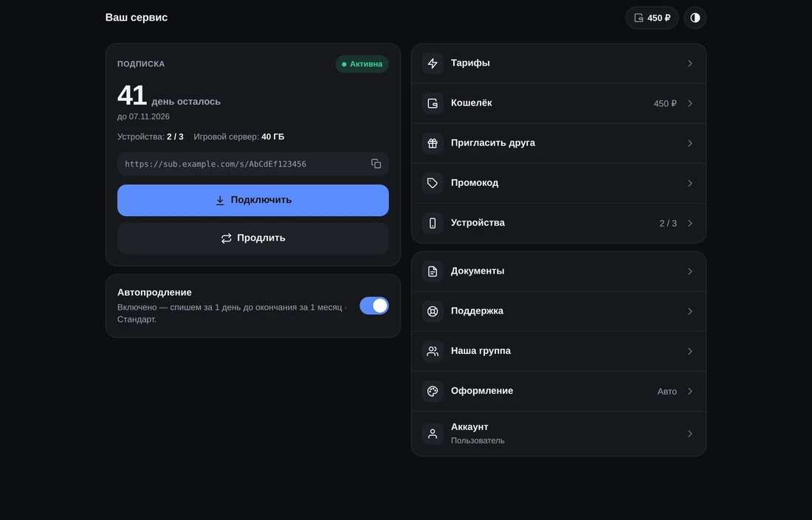
Task: Click the lifebuoy icon for Поддержка
Action: pos(433,311)
